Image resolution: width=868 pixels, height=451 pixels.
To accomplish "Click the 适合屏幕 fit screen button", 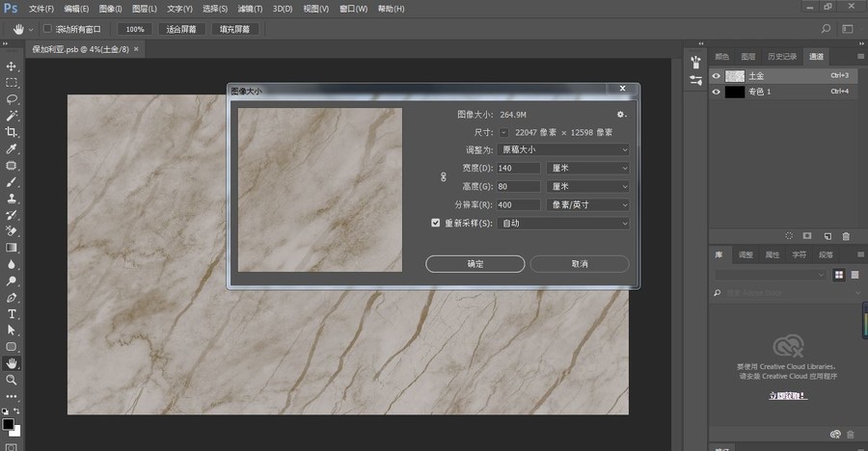I will coord(181,29).
